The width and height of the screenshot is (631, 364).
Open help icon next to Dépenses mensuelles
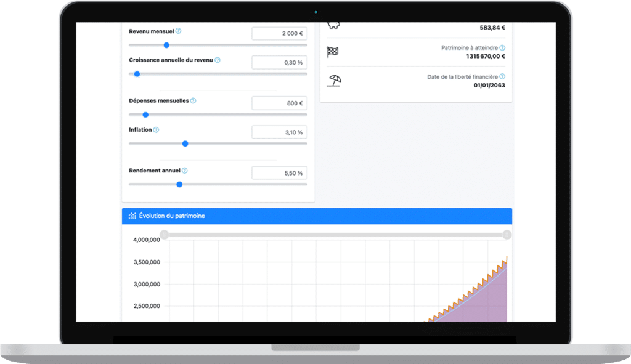[x=193, y=100]
